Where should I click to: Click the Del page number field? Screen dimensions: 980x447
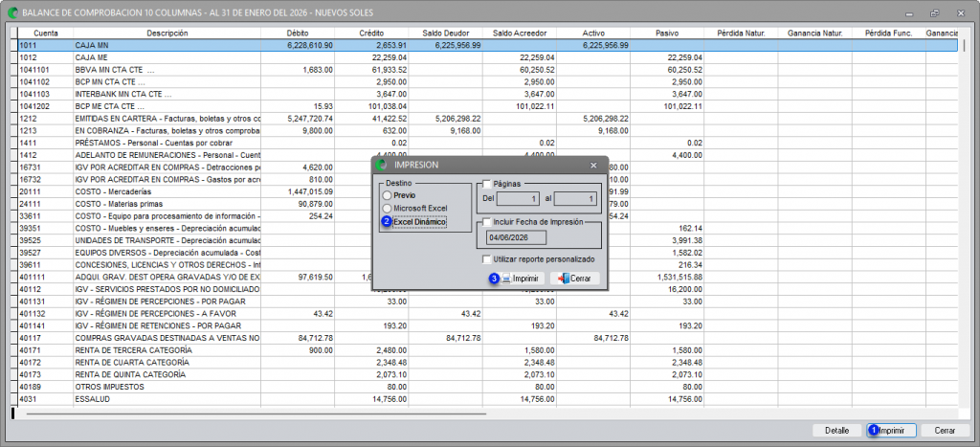(518, 199)
